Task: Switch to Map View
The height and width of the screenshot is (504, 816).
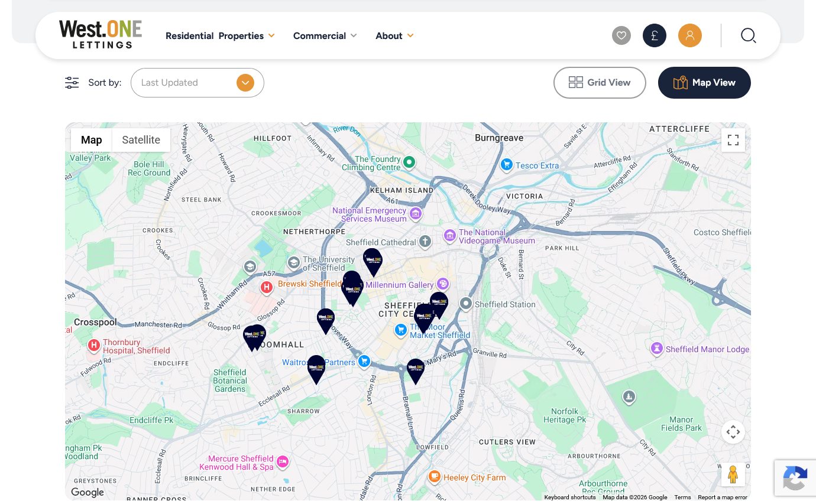Action: click(x=704, y=83)
